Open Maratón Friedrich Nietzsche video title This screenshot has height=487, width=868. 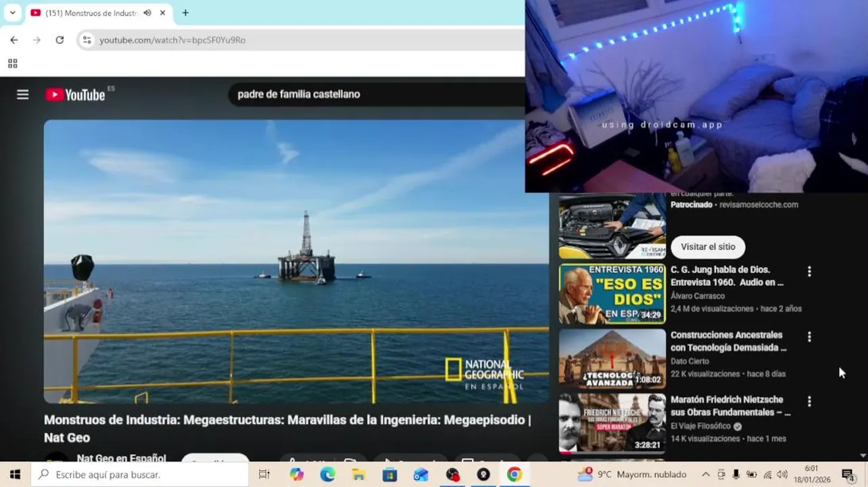730,406
